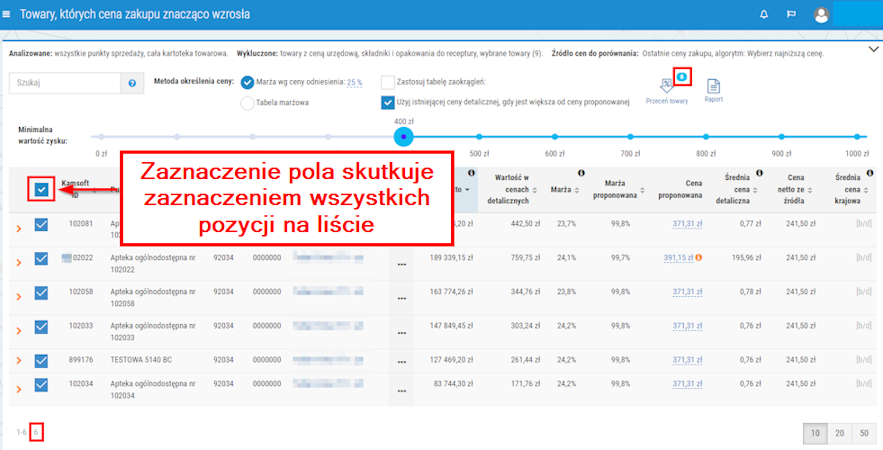Select Tabela marżowa radio option

click(x=247, y=102)
